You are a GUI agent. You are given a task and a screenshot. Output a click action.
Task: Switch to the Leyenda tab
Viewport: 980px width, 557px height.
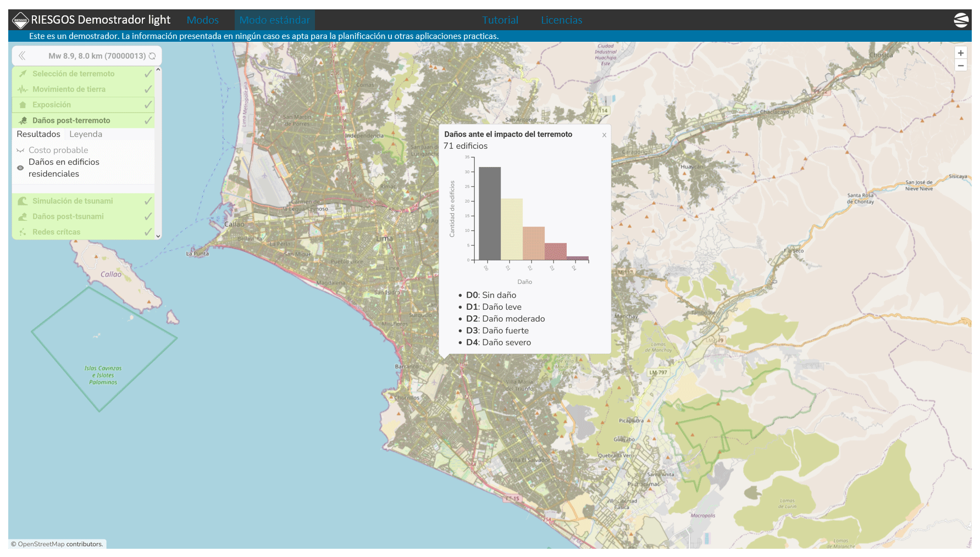(86, 134)
